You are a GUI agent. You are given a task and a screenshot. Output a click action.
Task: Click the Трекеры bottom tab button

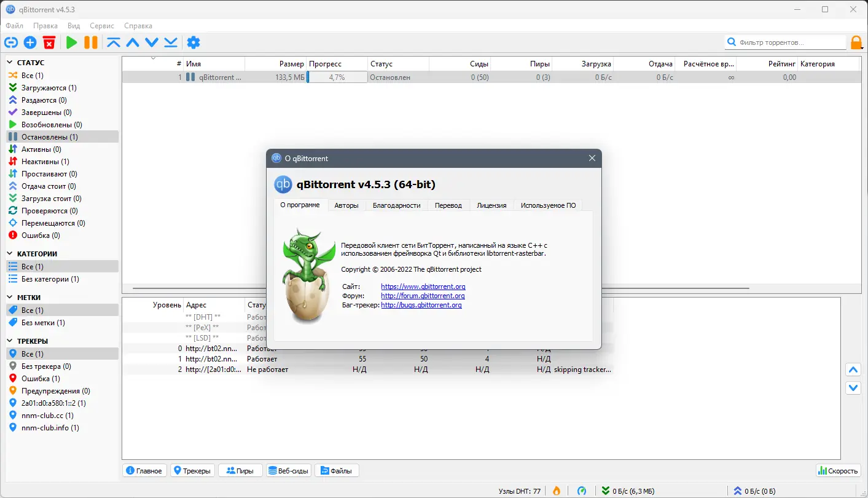coord(192,471)
